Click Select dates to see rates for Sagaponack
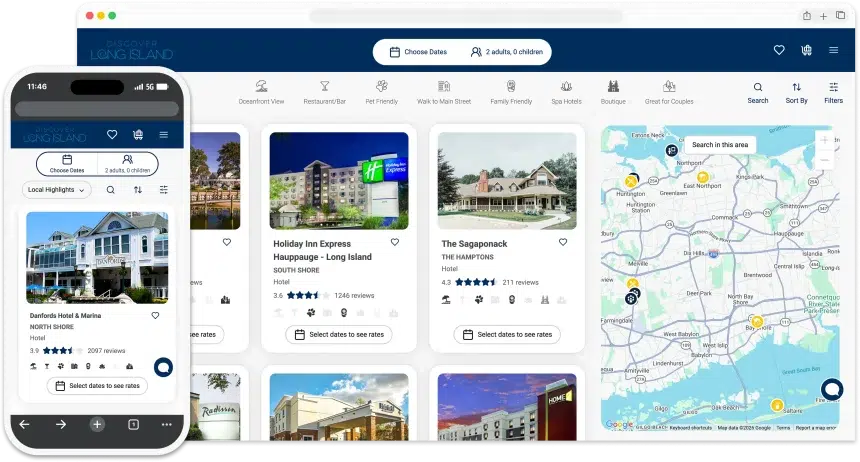The width and height of the screenshot is (860, 462). click(507, 334)
